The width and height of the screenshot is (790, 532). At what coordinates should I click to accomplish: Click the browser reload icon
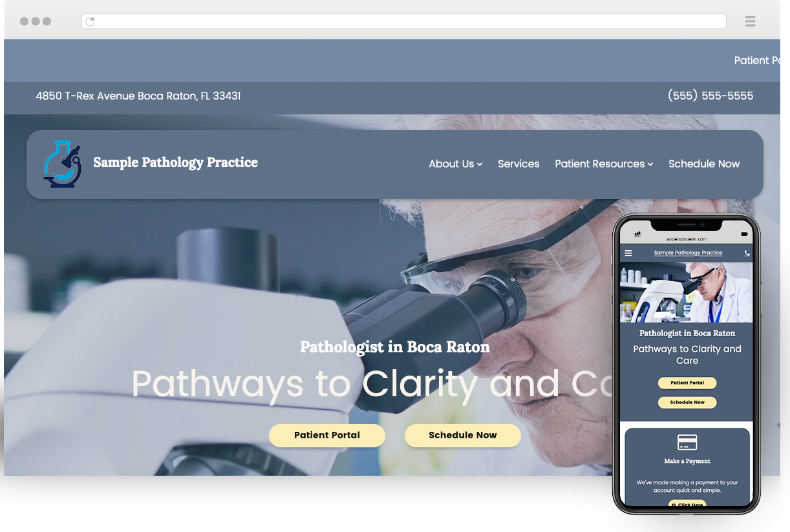click(91, 21)
